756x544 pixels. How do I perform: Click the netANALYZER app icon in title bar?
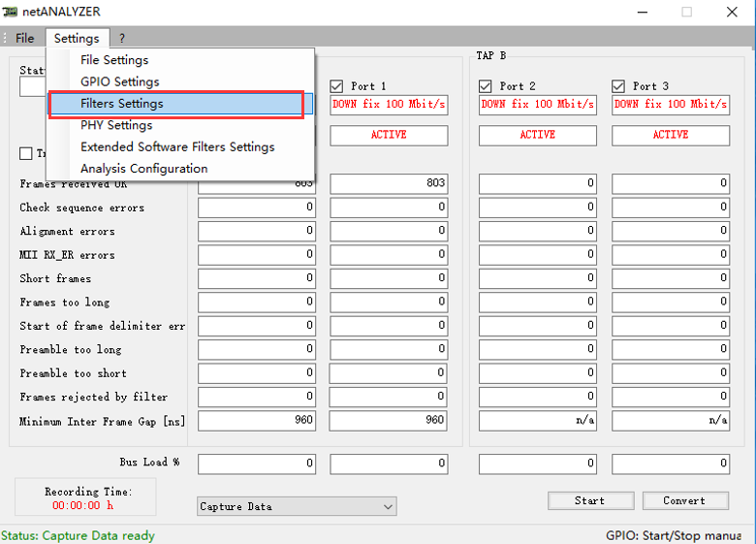[x=10, y=12]
